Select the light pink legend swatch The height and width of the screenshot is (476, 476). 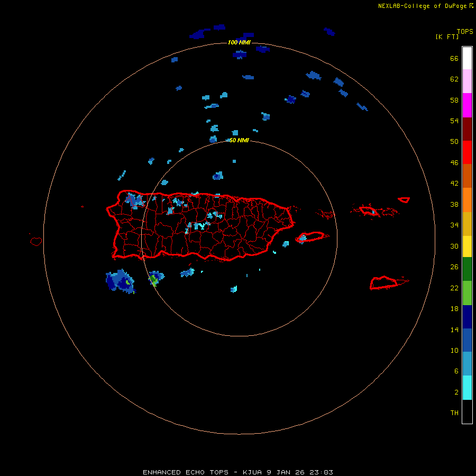click(x=467, y=81)
